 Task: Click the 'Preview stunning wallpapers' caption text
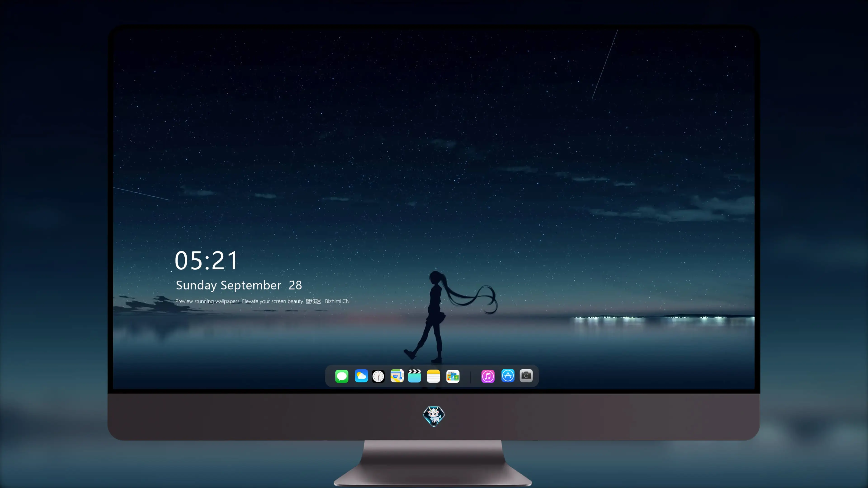click(262, 301)
